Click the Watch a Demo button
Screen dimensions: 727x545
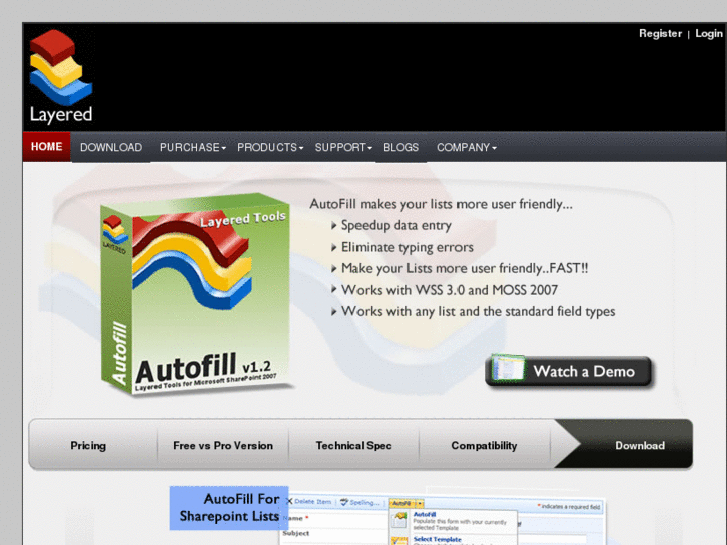(569, 371)
